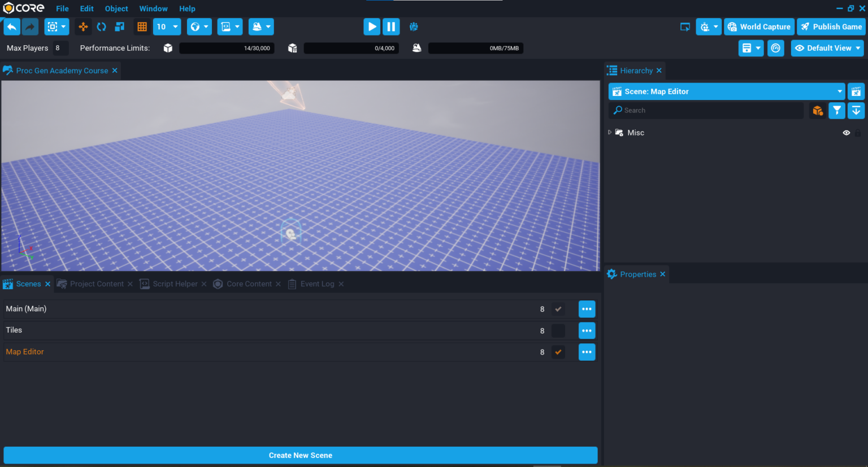Hide the Misc group with its eye toggle
868x467 pixels.
(x=846, y=132)
